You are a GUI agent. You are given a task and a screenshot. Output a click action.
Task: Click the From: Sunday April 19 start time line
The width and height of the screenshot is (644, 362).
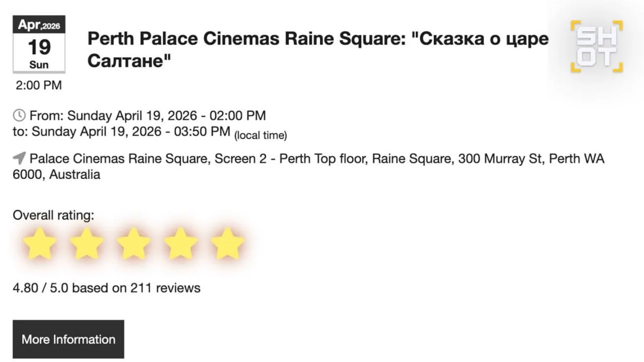[147, 116]
